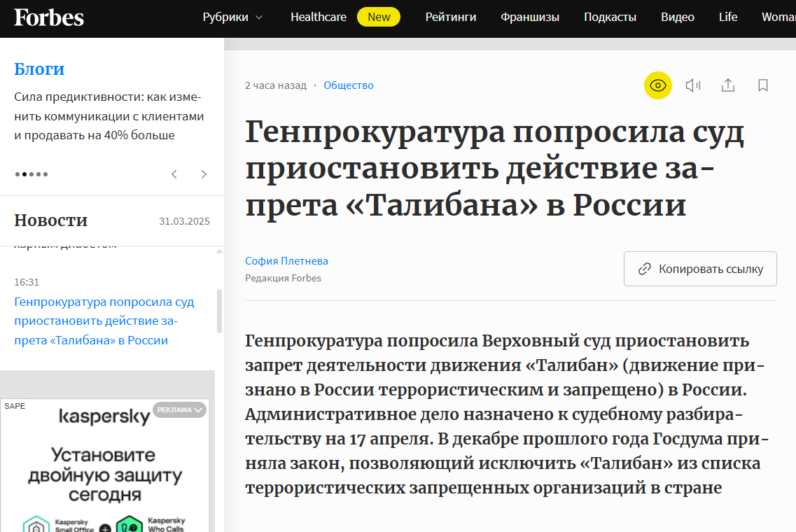796x532 pixels.
Task: Go to next blog slide arrow
Action: pyautogui.click(x=204, y=174)
